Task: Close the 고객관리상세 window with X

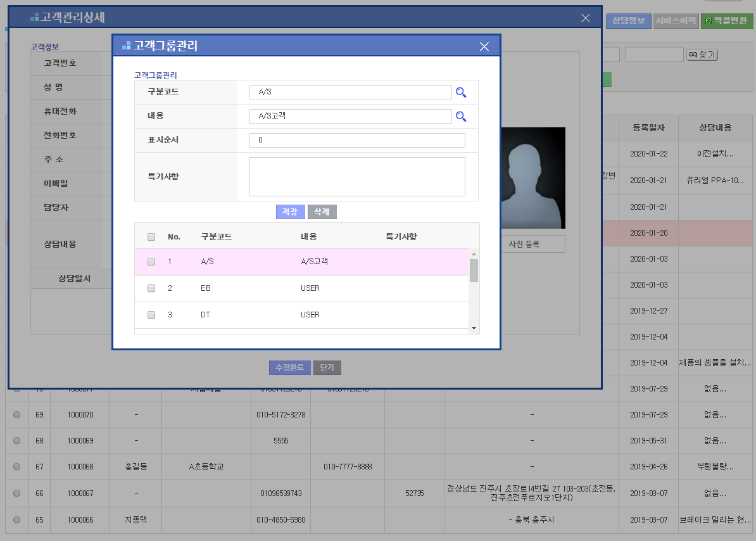Action: (x=586, y=18)
